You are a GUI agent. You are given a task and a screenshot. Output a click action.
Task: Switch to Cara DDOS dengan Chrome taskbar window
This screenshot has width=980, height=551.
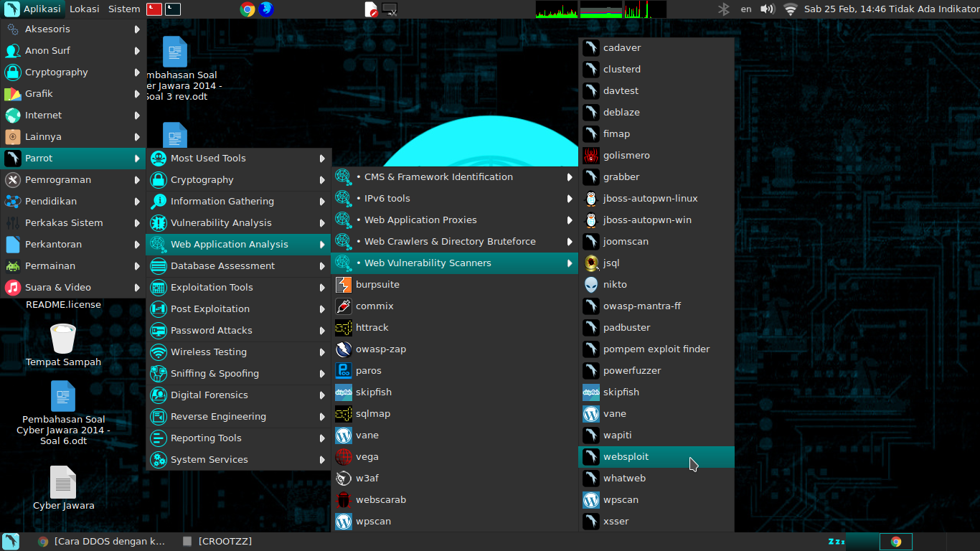(102, 542)
